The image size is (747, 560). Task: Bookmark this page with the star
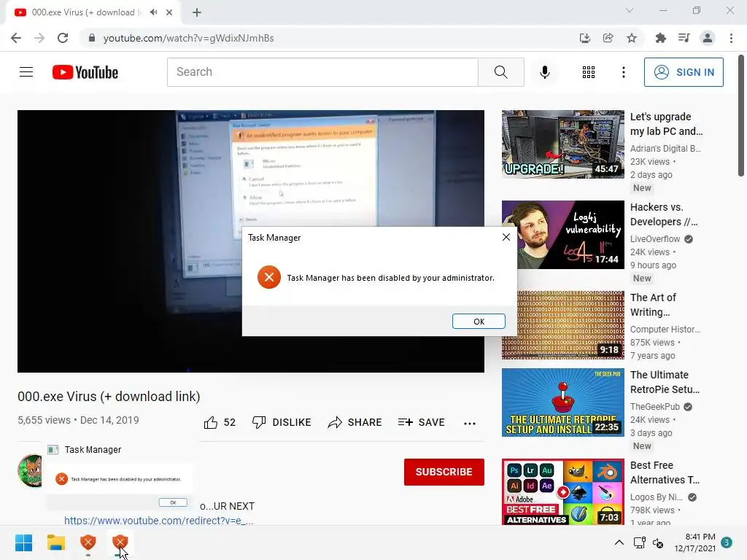pos(632,38)
